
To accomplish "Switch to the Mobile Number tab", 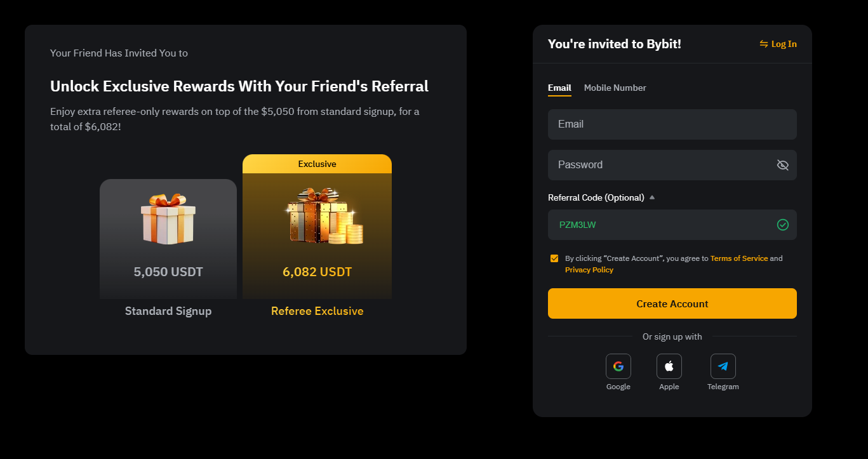I will [615, 88].
